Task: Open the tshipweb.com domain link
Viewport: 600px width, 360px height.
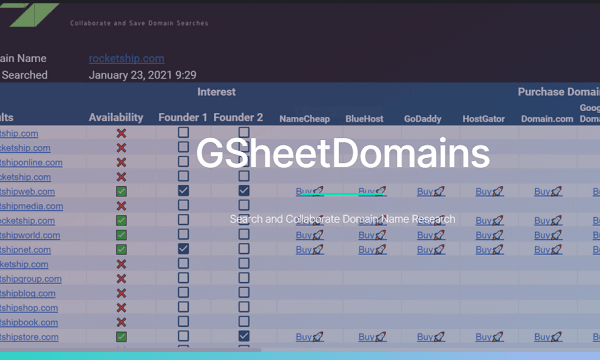Action: tap(27, 192)
